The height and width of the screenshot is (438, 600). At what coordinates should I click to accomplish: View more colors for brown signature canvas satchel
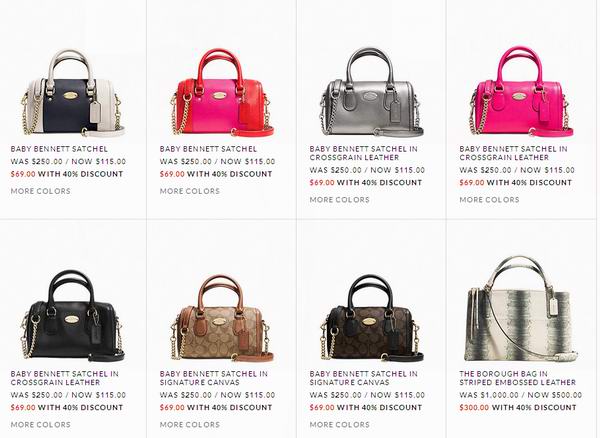coord(339,425)
